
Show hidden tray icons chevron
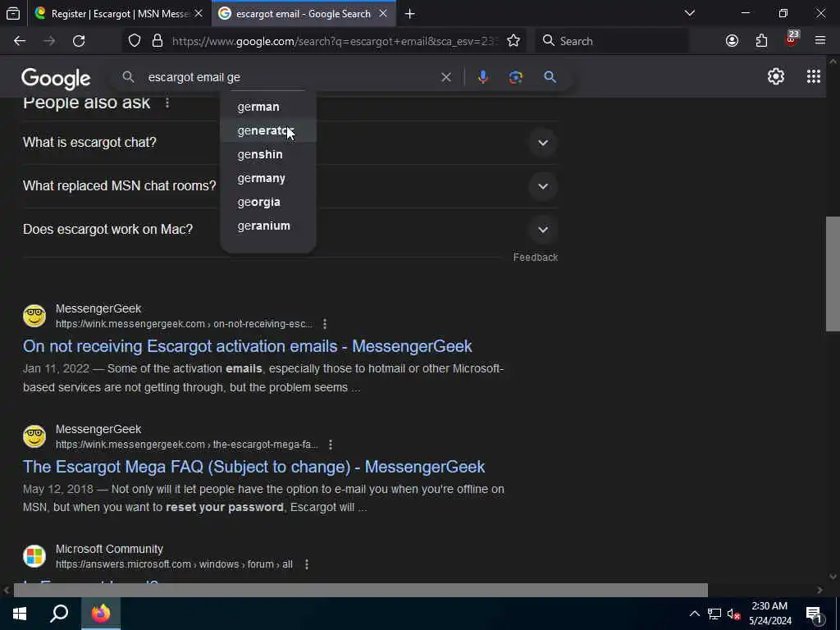(x=694, y=614)
